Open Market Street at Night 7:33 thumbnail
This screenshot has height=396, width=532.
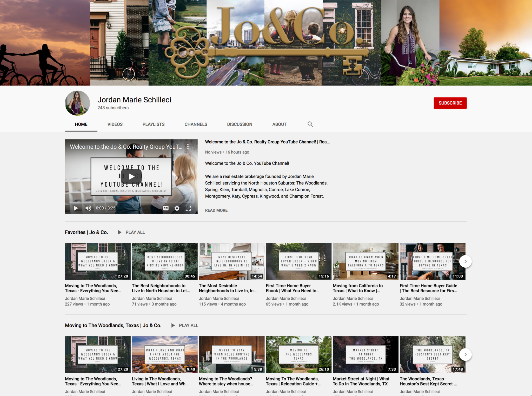click(x=365, y=354)
